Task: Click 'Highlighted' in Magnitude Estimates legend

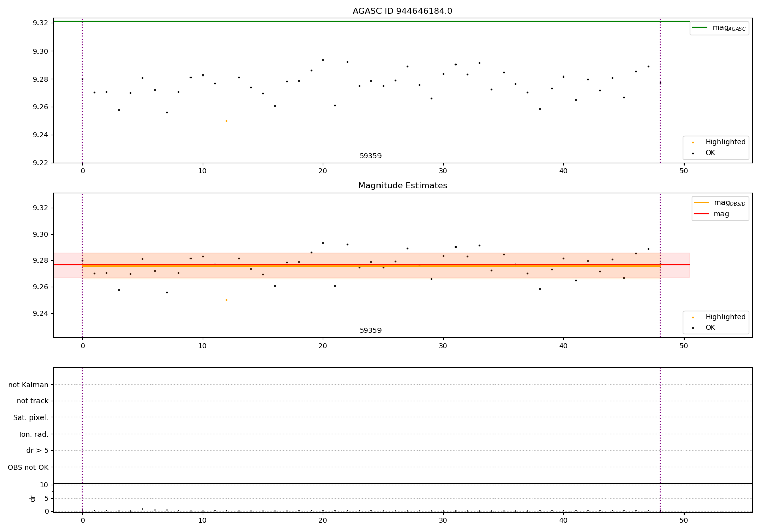Action: click(x=719, y=317)
